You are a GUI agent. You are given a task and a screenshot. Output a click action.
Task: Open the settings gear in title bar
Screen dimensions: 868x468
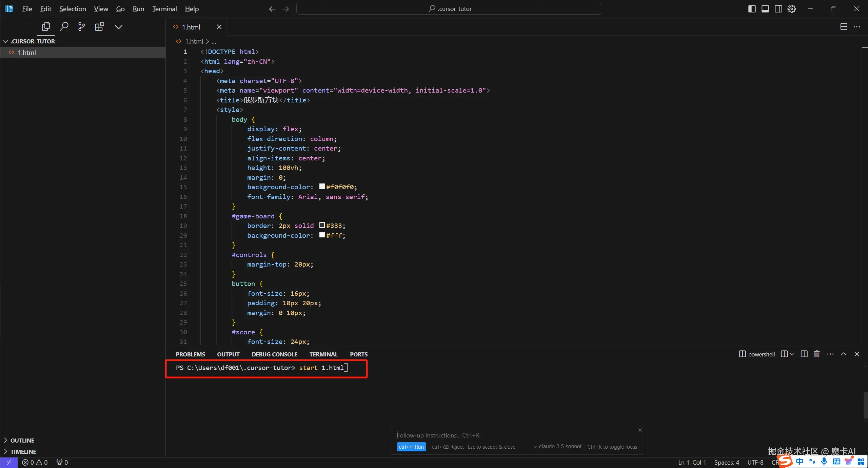coord(791,9)
